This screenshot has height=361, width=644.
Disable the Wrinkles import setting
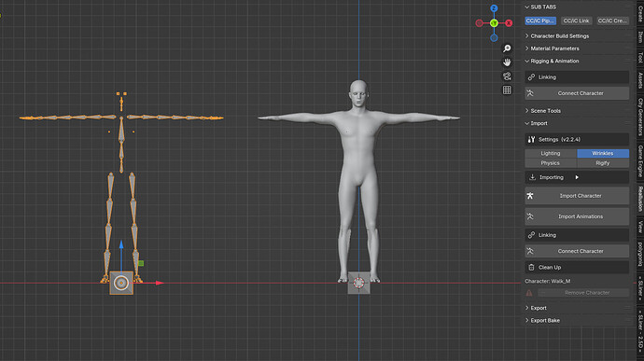click(x=603, y=153)
